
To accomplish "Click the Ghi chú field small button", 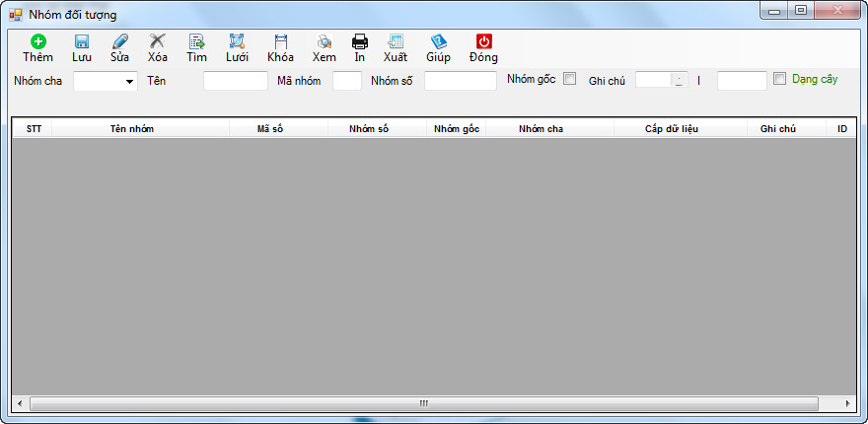I will click(680, 80).
